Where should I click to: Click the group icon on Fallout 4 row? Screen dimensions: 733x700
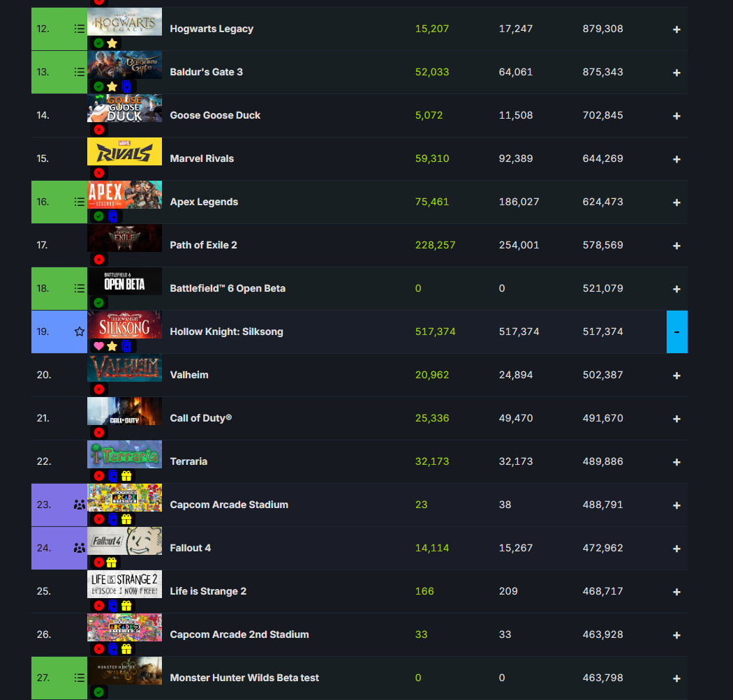click(80, 548)
